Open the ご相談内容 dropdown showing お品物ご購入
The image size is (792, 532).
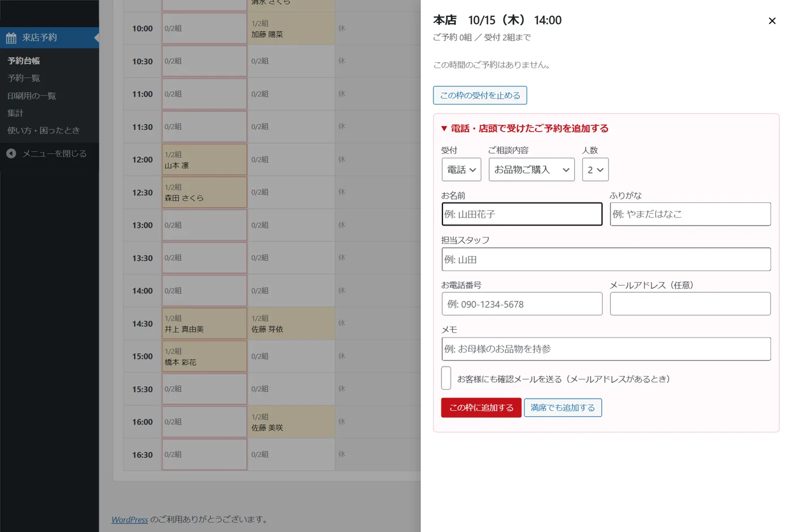[x=532, y=170]
